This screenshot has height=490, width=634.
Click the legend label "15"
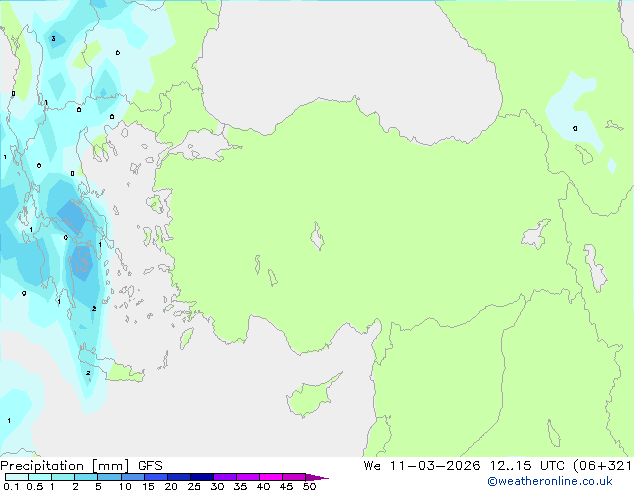pyautogui.click(x=148, y=486)
